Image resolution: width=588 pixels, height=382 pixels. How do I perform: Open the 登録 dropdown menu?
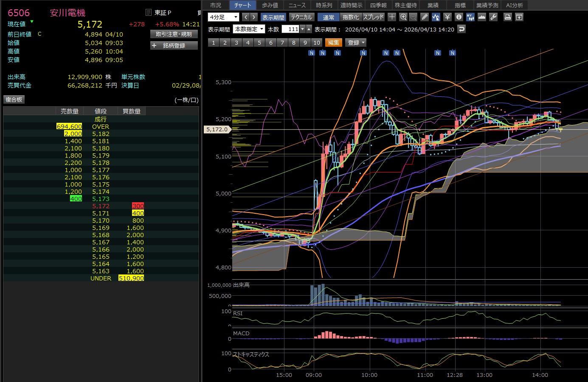pyautogui.click(x=356, y=42)
